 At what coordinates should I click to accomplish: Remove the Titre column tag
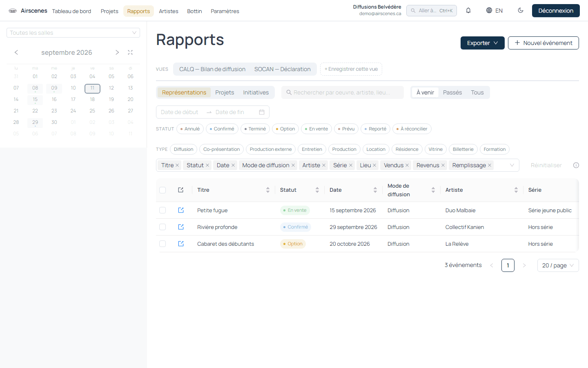[x=177, y=165]
